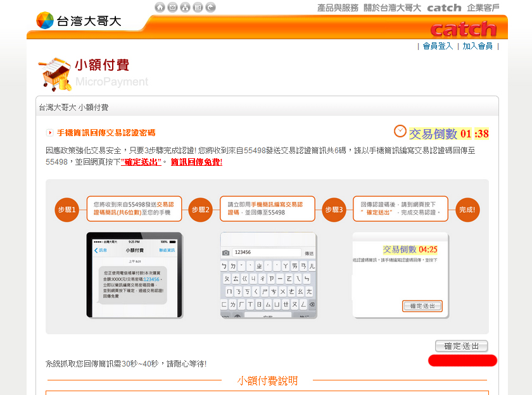Click the home icon in the header
532x395 pixels.
(x=160, y=7)
